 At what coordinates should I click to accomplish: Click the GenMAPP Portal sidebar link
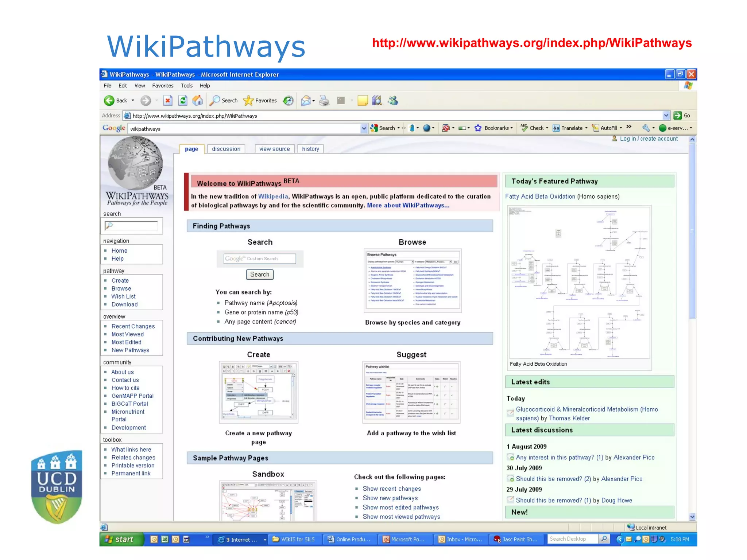[132, 396]
